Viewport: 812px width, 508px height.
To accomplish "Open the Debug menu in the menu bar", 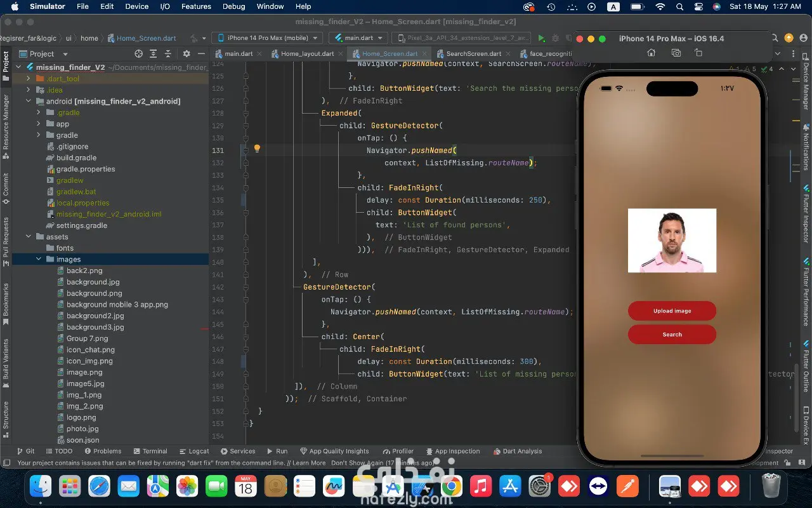I will [x=233, y=6].
